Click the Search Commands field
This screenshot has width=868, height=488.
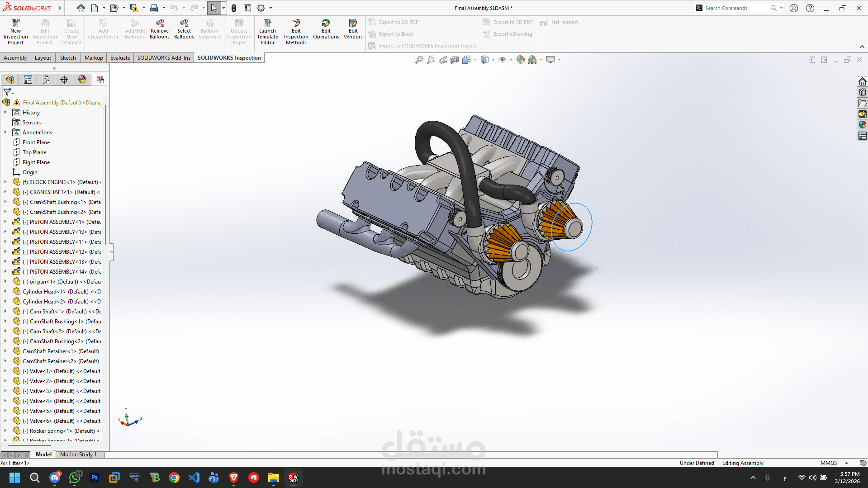(x=737, y=8)
